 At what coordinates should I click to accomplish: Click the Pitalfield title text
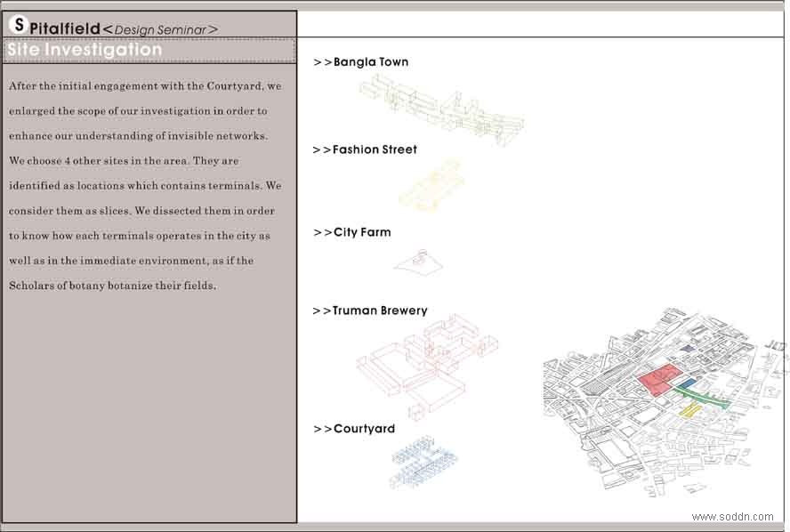(x=64, y=28)
